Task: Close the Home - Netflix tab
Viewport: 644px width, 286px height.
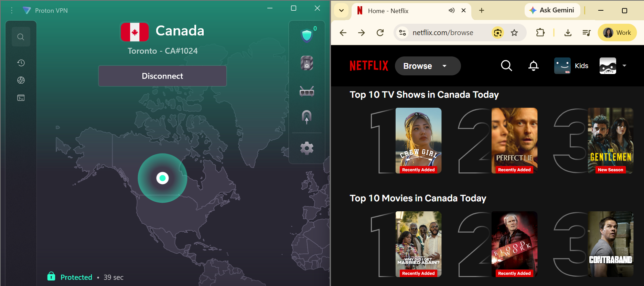Action: pyautogui.click(x=463, y=10)
